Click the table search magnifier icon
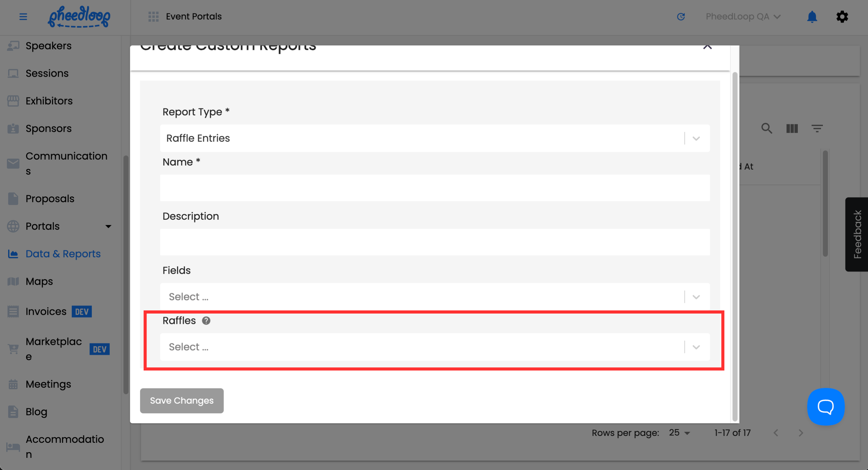Image resolution: width=868 pixels, height=470 pixels. tap(767, 128)
